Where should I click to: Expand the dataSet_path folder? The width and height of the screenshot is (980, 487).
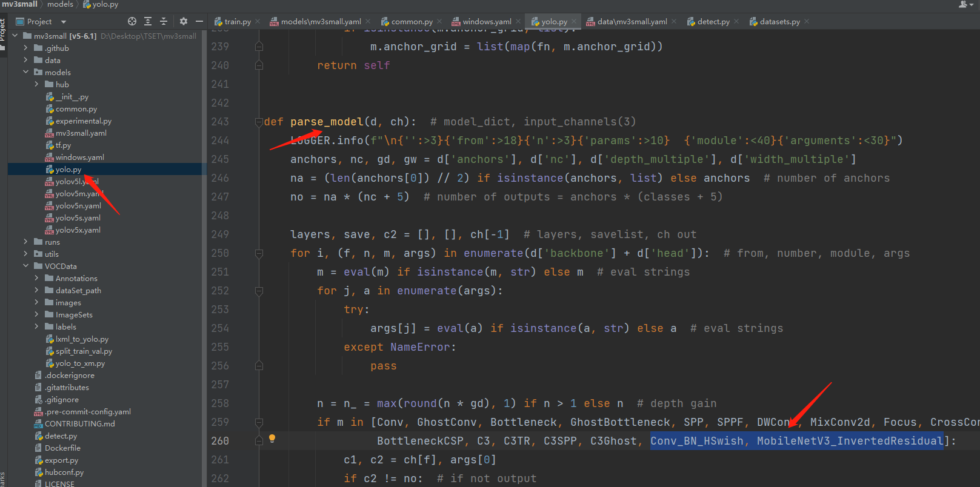(36, 290)
